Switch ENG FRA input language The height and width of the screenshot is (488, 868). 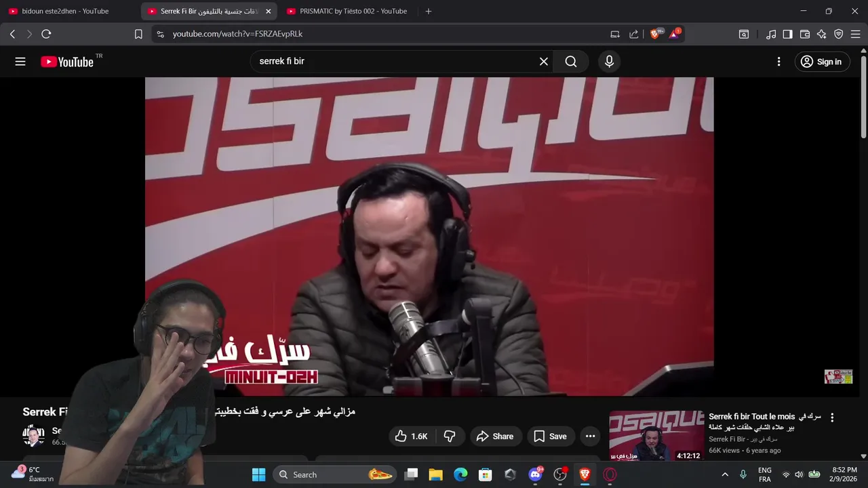click(764, 474)
